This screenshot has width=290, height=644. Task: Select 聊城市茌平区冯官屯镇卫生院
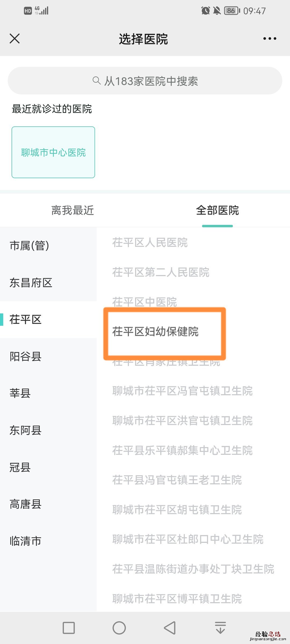[x=182, y=391]
